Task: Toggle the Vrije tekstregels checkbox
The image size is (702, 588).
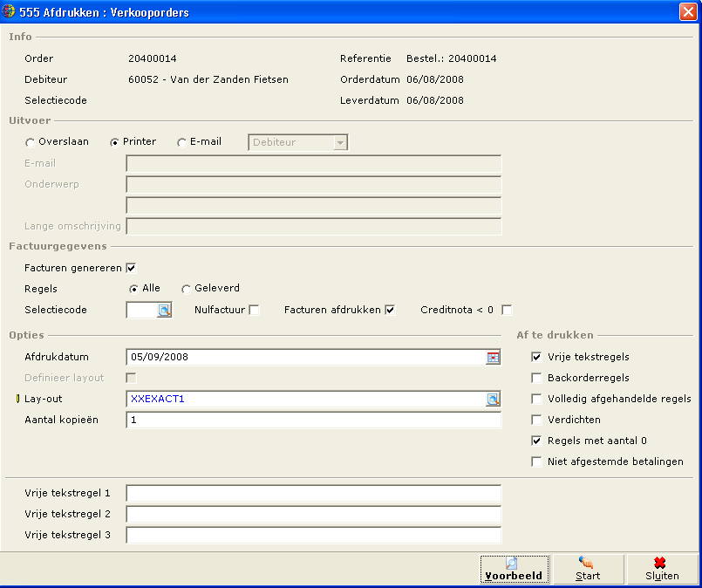Action: coord(536,357)
